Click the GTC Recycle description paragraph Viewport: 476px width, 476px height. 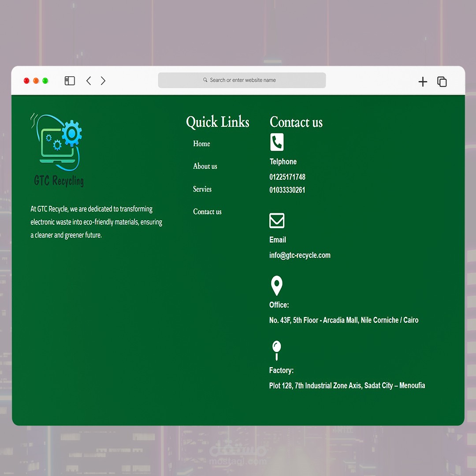pyautogui.click(x=96, y=222)
